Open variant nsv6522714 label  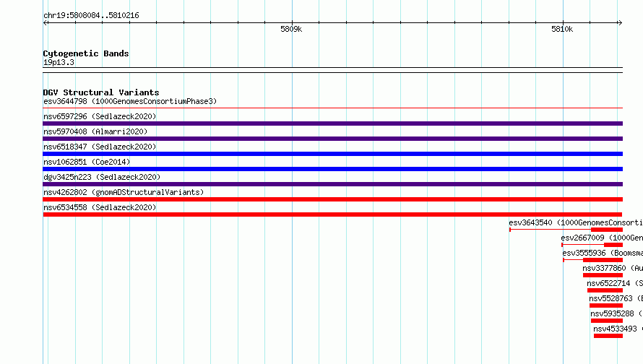click(x=615, y=283)
